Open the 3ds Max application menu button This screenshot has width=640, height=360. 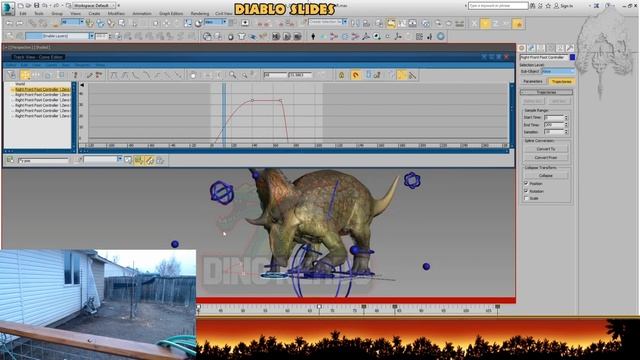tap(8, 8)
